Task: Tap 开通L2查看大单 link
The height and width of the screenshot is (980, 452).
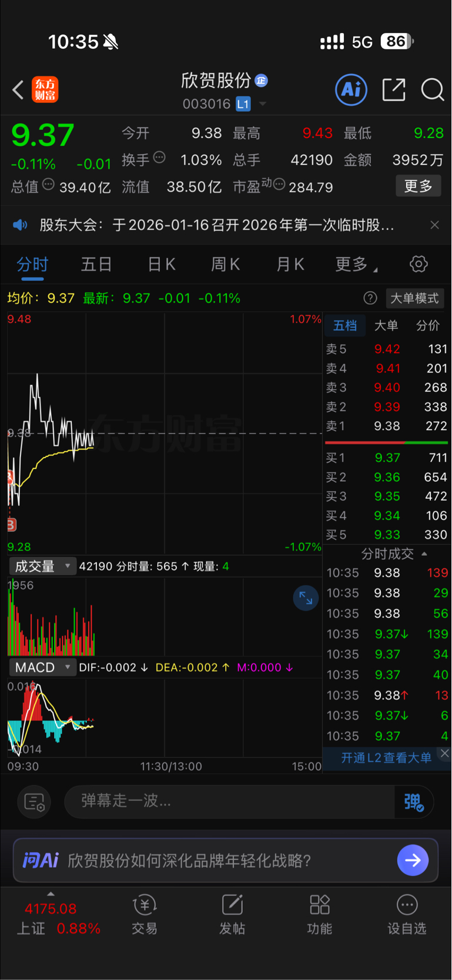Action: click(386, 758)
